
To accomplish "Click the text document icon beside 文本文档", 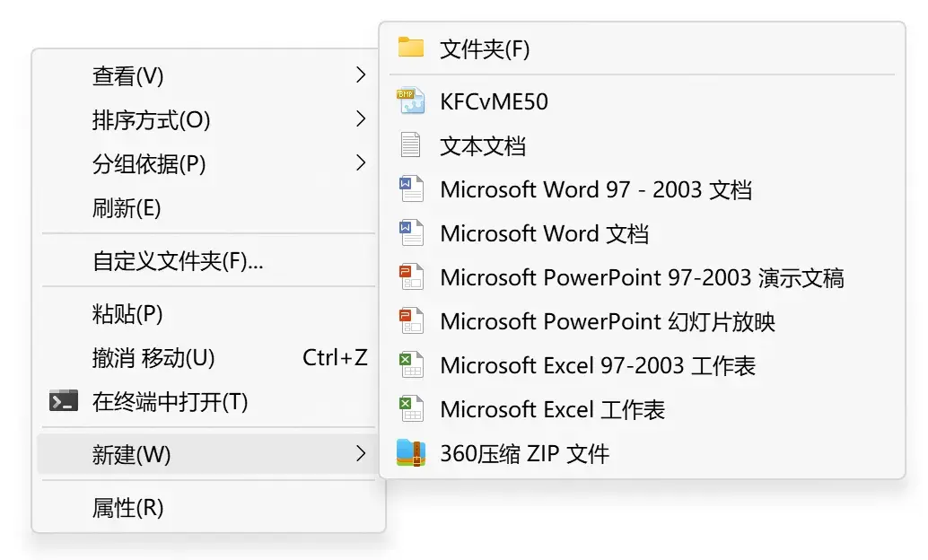I will (x=411, y=144).
